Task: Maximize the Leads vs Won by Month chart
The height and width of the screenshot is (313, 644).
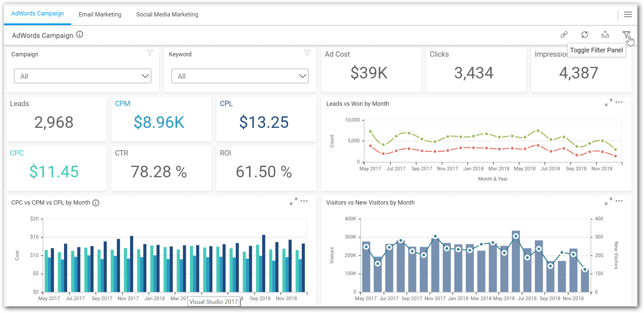Action: (608, 102)
